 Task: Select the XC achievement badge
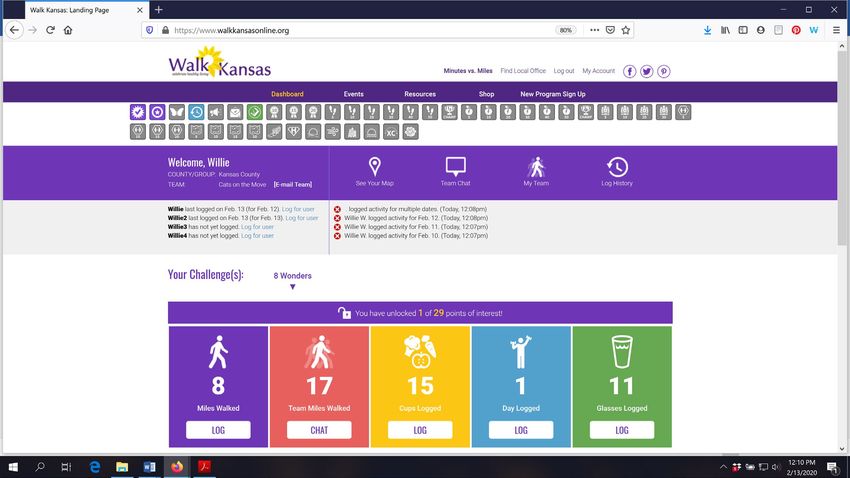tap(391, 132)
